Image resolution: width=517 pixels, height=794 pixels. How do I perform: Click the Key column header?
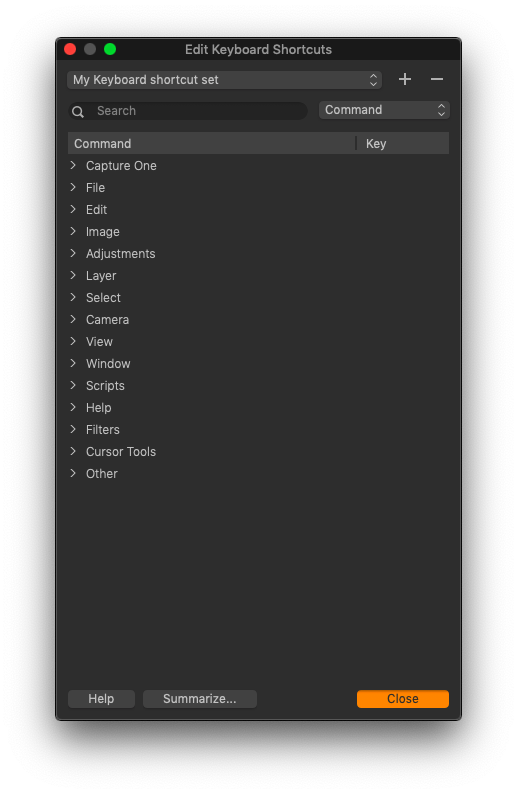point(403,143)
